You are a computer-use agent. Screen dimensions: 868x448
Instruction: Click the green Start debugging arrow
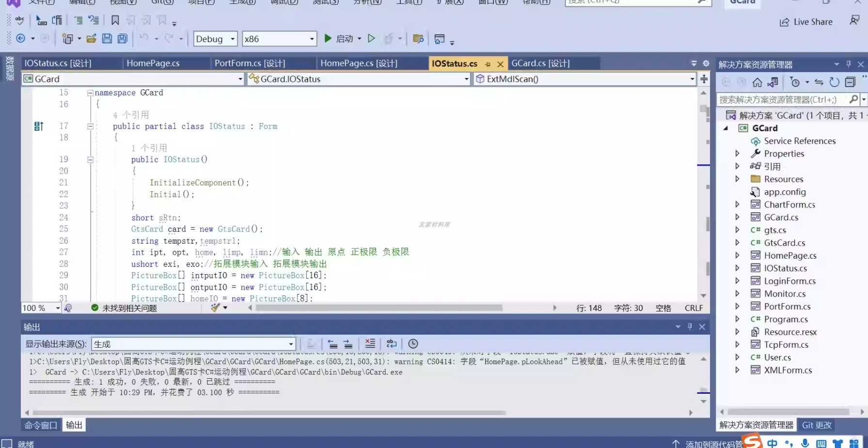coord(328,38)
